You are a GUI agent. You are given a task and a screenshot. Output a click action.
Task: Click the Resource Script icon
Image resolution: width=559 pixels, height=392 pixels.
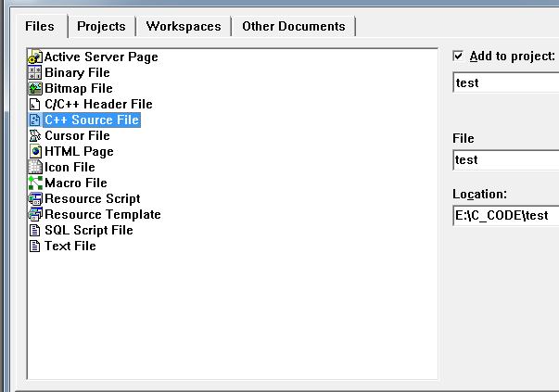36,199
